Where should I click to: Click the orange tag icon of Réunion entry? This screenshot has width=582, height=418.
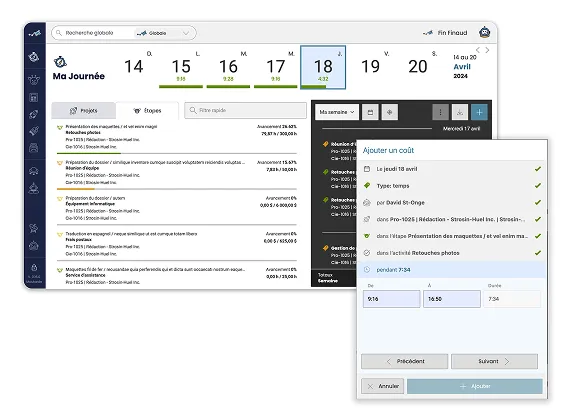326,144
